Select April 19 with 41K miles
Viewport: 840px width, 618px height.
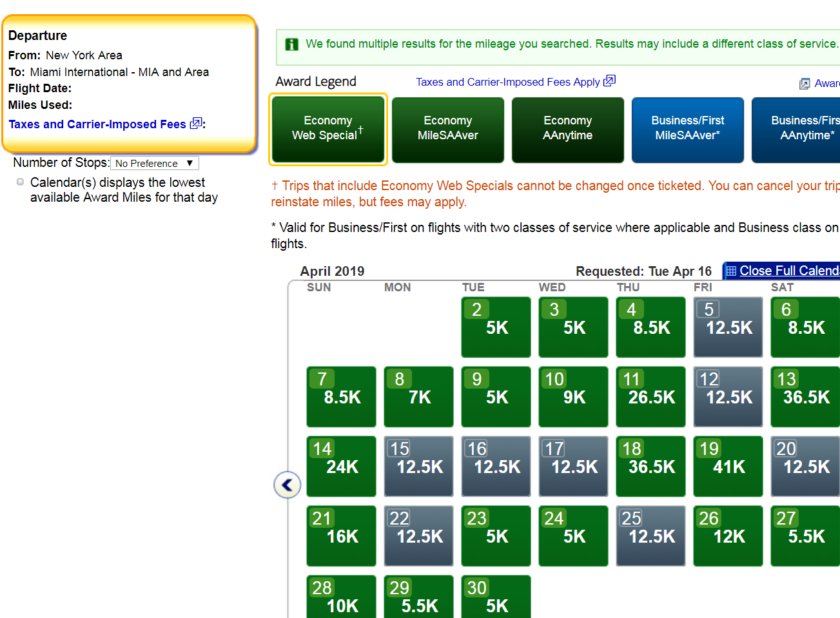click(728, 467)
